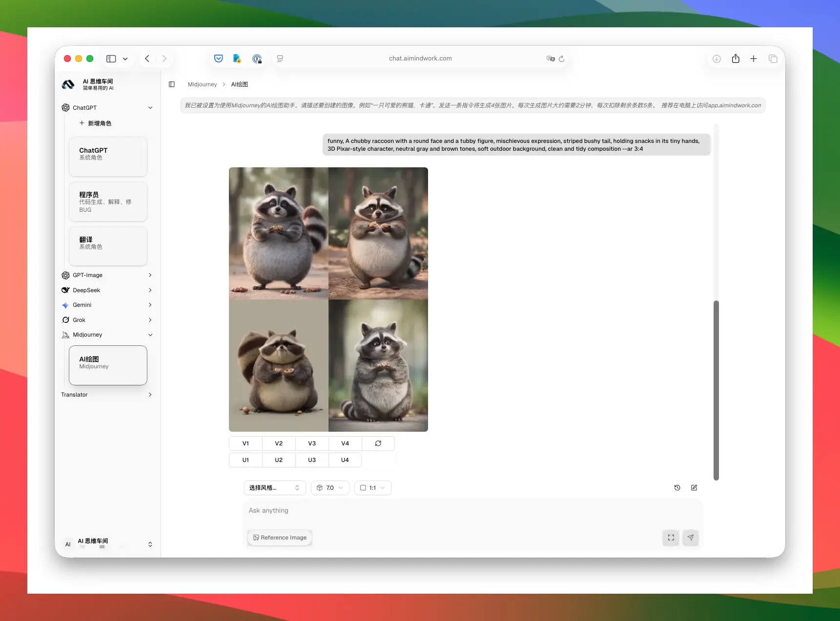Reload page with the refresh icon
This screenshot has height=621, width=840.
562,59
